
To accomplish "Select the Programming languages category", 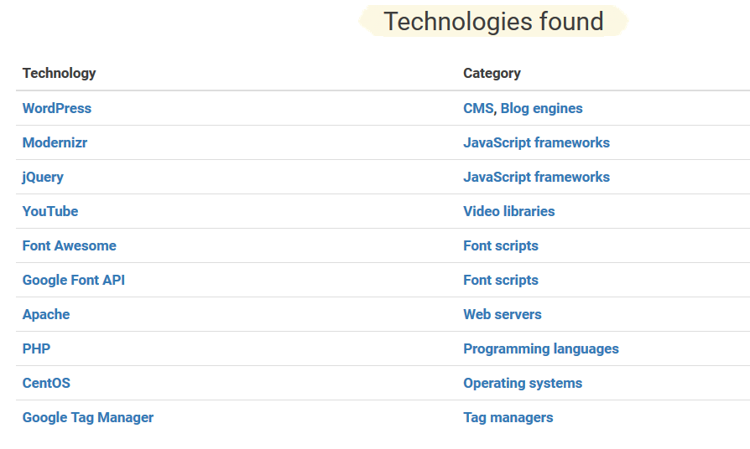I will (541, 349).
